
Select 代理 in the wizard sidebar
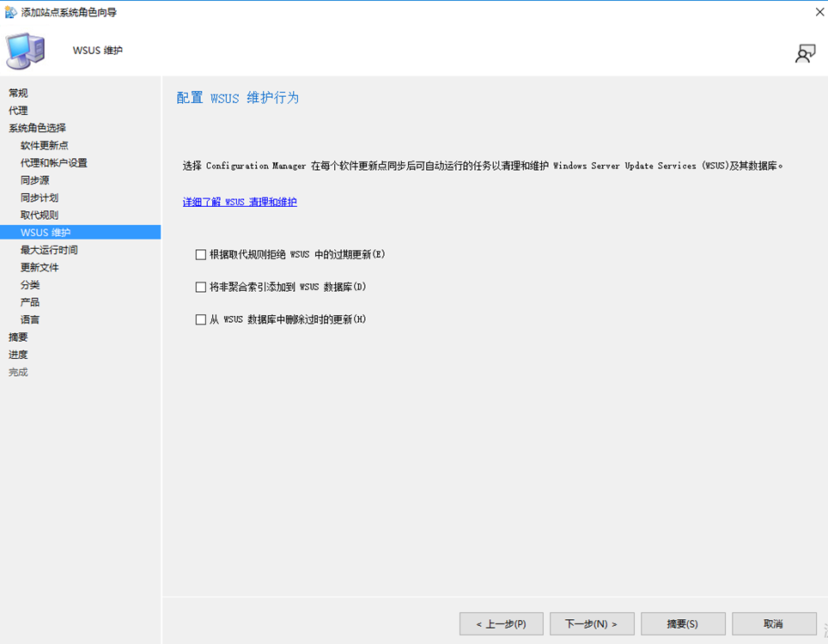[x=19, y=110]
